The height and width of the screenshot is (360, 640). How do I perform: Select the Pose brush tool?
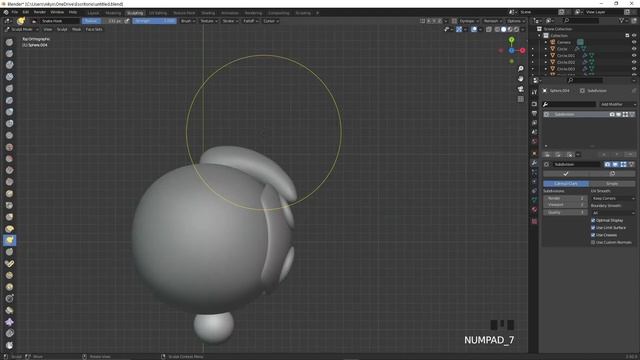(x=9, y=264)
